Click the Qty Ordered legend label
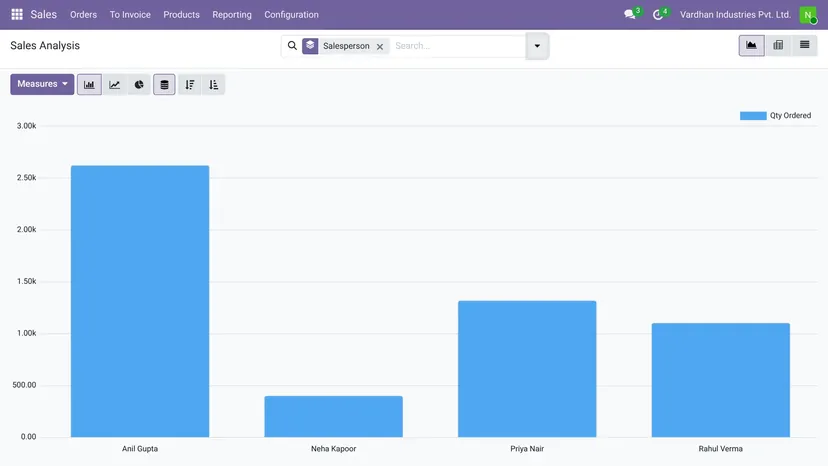The height and width of the screenshot is (466, 828). coord(790,116)
